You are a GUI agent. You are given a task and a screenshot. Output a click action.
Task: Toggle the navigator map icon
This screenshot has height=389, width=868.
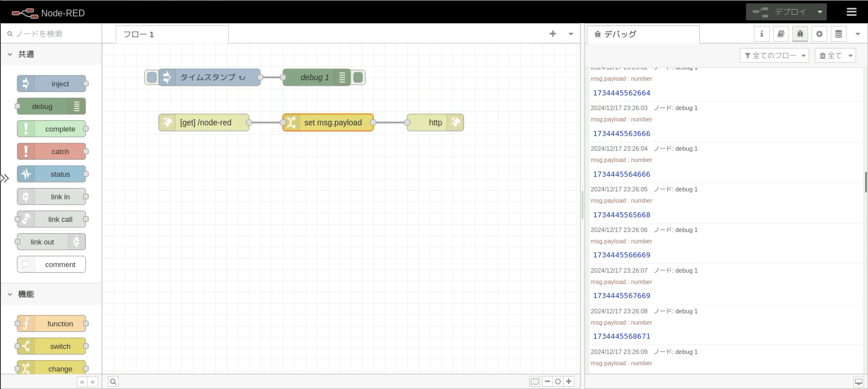pos(535,382)
